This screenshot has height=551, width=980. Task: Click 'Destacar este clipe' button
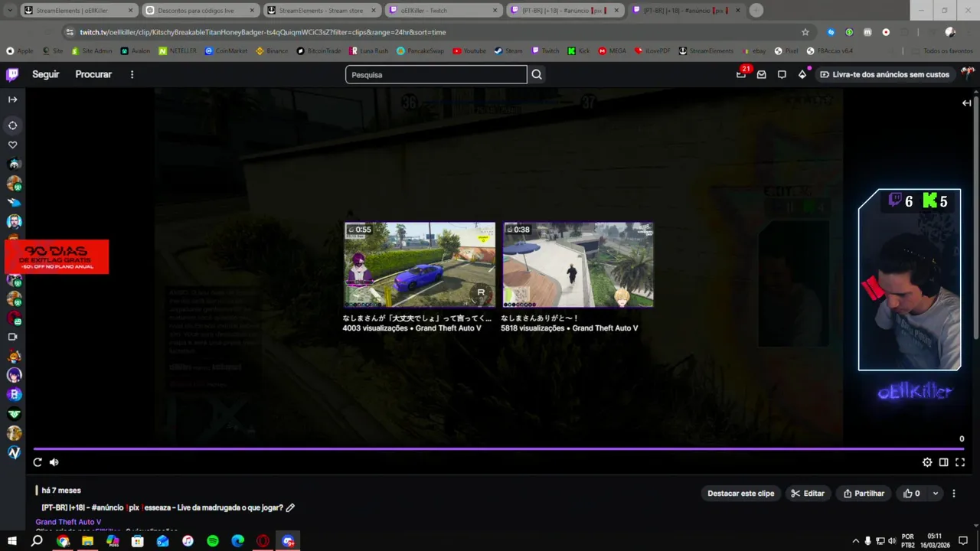pyautogui.click(x=741, y=494)
